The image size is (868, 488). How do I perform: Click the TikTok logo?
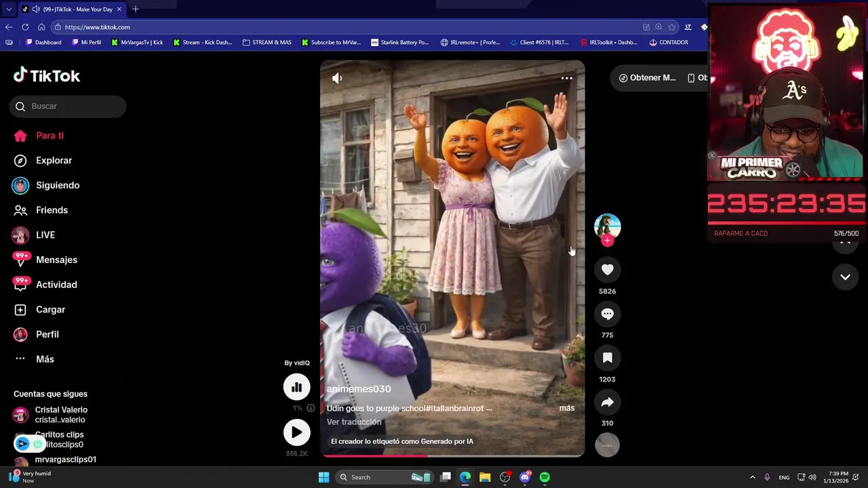(47, 75)
